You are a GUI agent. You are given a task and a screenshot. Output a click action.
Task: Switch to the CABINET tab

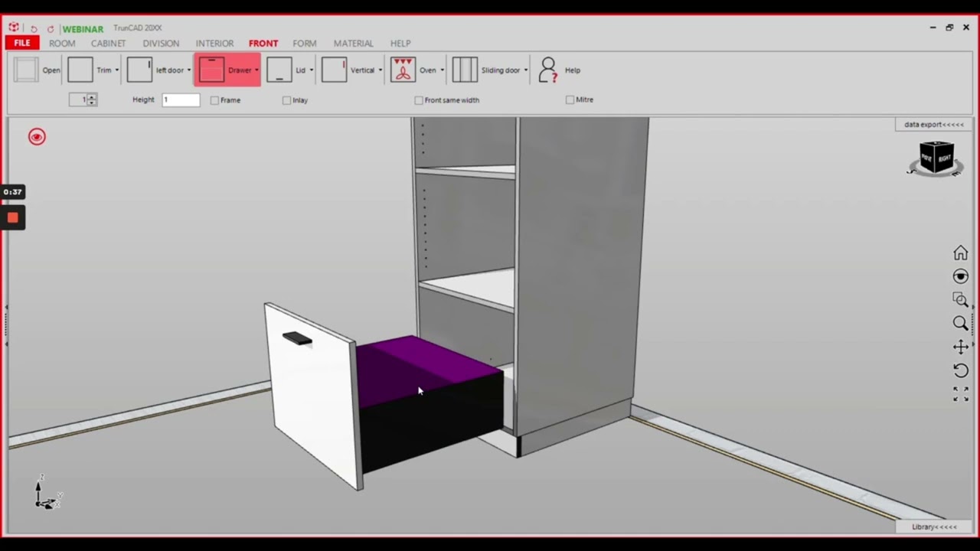click(x=108, y=44)
